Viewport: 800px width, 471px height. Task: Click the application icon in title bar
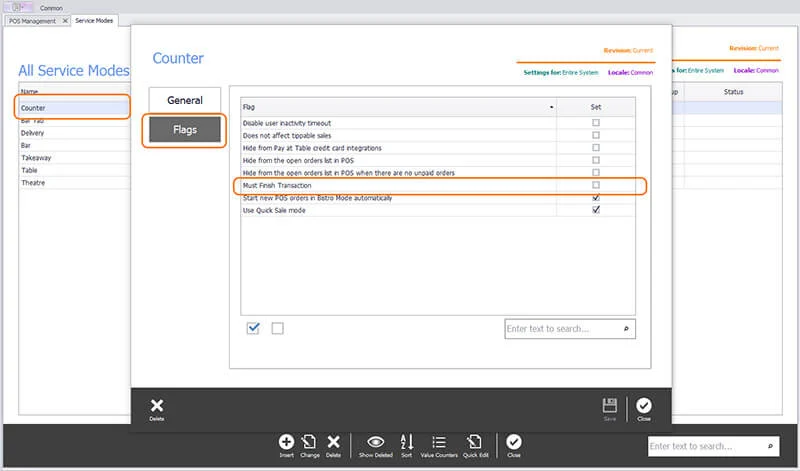(17, 7)
